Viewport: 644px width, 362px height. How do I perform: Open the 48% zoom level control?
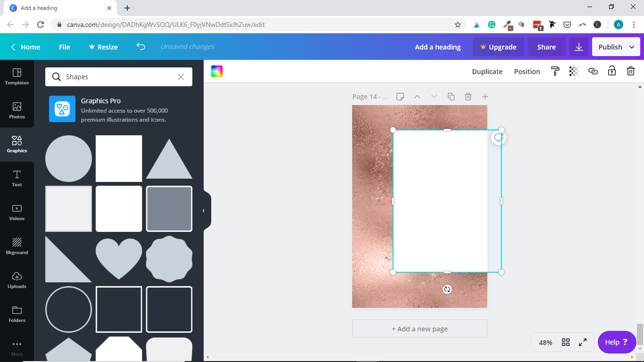(545, 343)
